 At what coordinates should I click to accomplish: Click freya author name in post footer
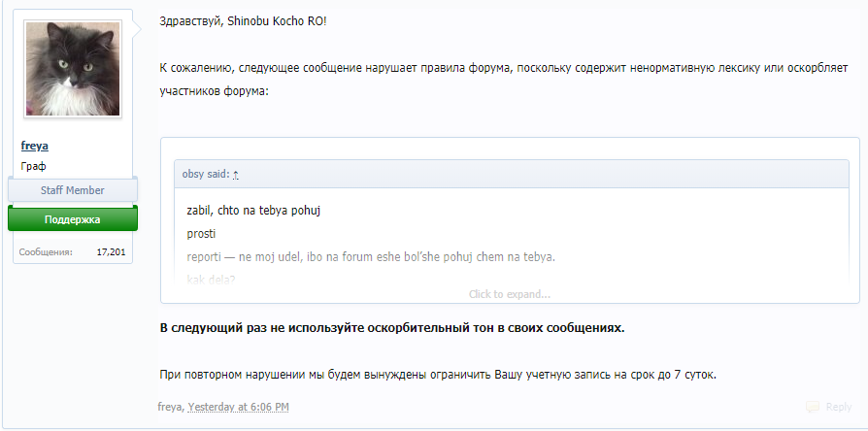(170, 407)
